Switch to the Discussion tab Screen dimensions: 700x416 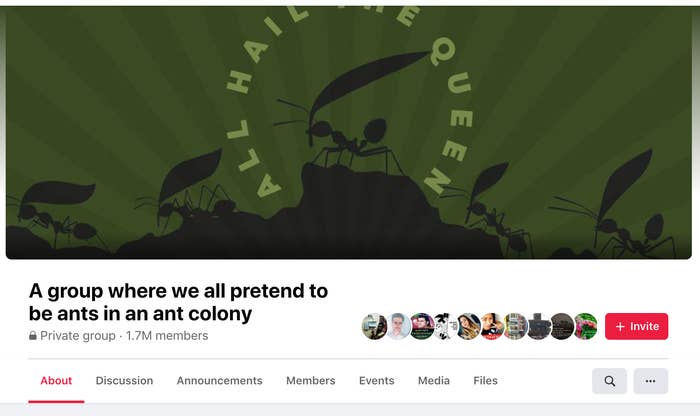tap(124, 381)
